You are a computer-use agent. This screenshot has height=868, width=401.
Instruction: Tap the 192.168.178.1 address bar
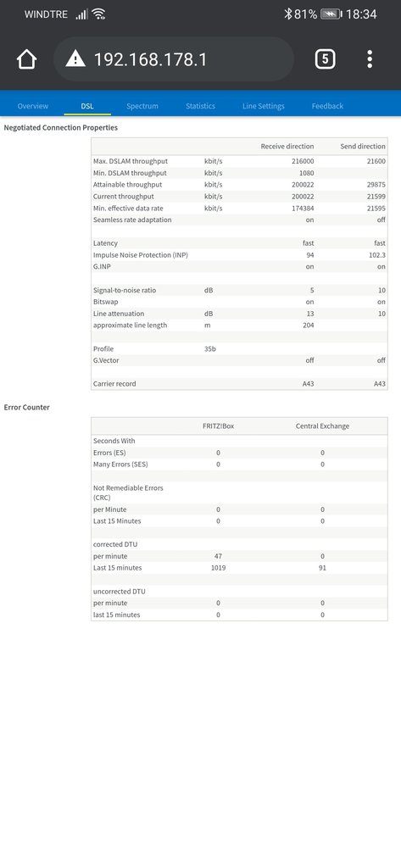173,59
